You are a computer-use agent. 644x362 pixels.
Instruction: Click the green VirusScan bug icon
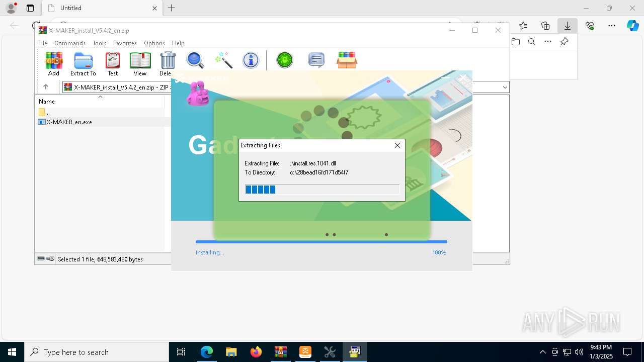(x=285, y=60)
